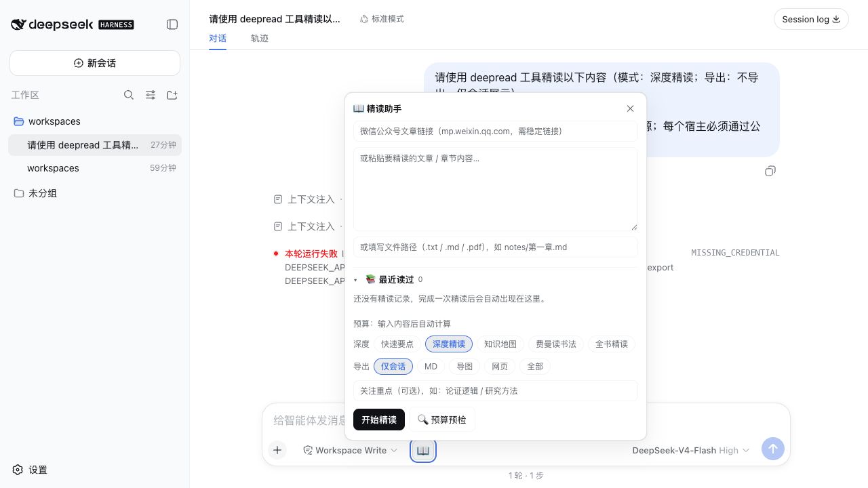Screen dimensions: 868x488
Task: Click 预算预检 button
Action: tap(442, 420)
